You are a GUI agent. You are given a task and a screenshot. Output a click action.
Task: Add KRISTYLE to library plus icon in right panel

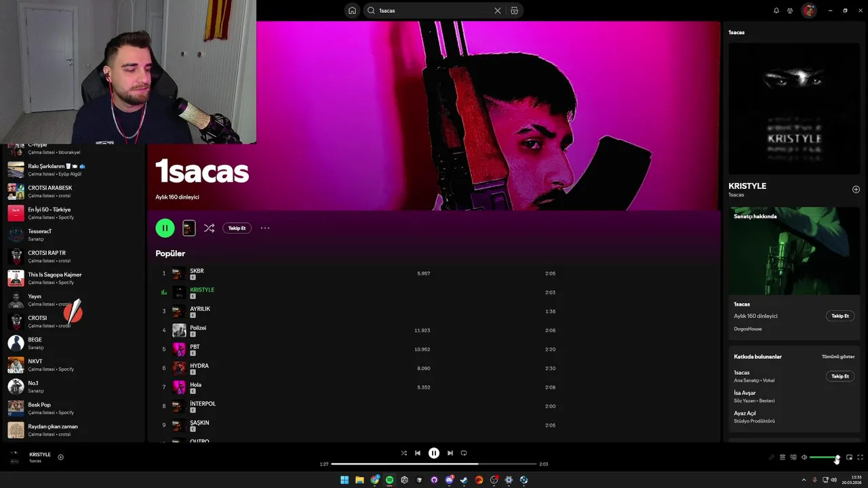[856, 189]
